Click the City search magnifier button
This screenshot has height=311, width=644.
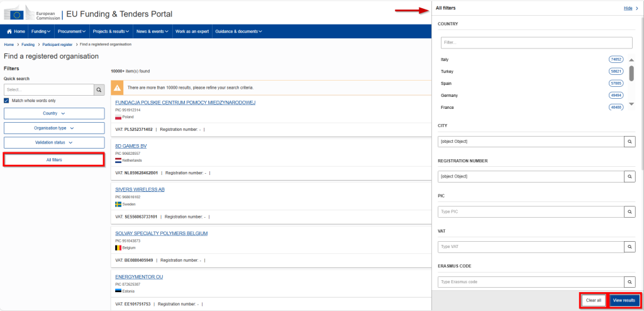coord(630,142)
